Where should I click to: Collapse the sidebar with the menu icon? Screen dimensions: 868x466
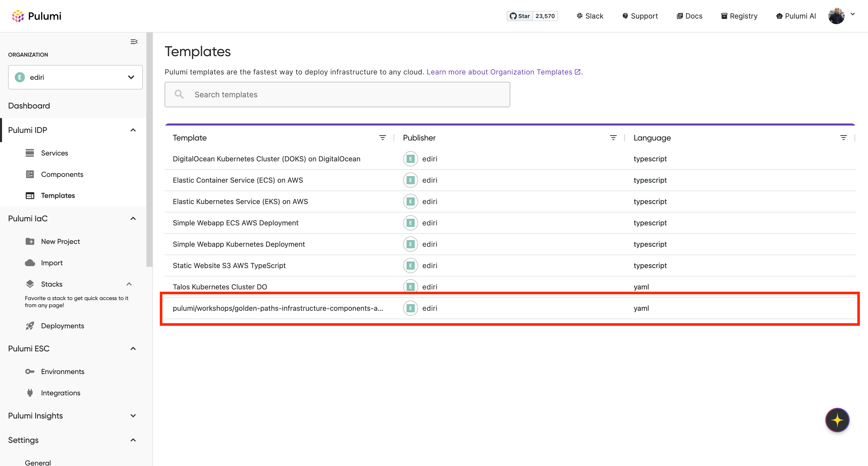tap(134, 42)
